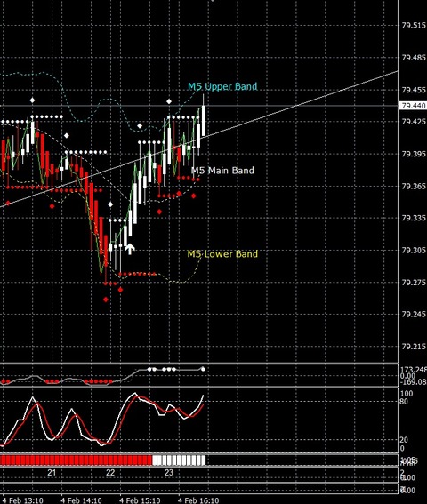
Task: Click the 4 Feb 15:10 time label
Action: click(x=140, y=500)
